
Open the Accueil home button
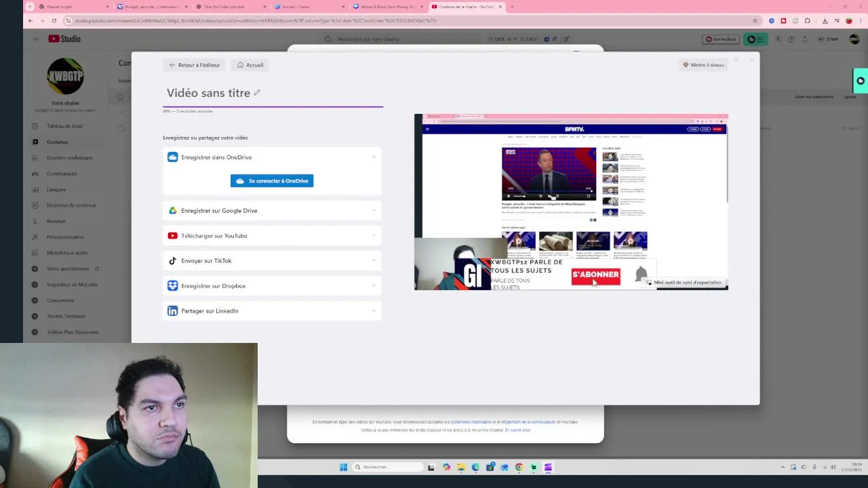[250, 65]
